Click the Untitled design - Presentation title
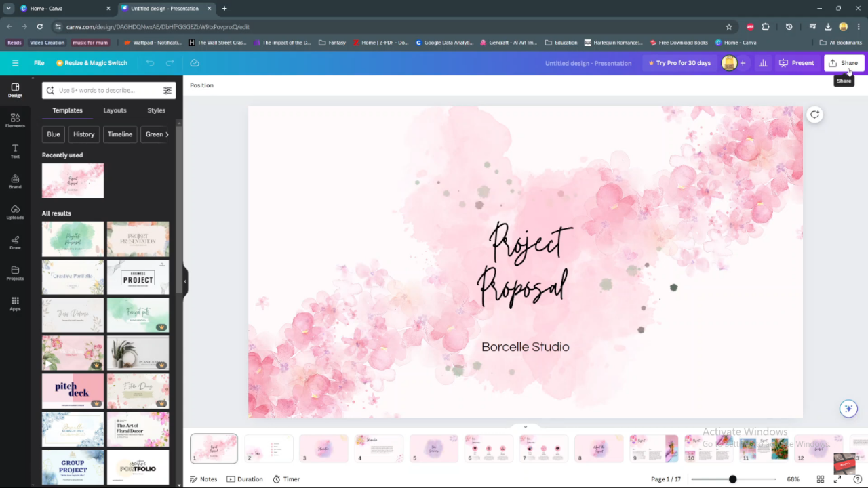This screenshot has height=488, width=868. (x=588, y=63)
